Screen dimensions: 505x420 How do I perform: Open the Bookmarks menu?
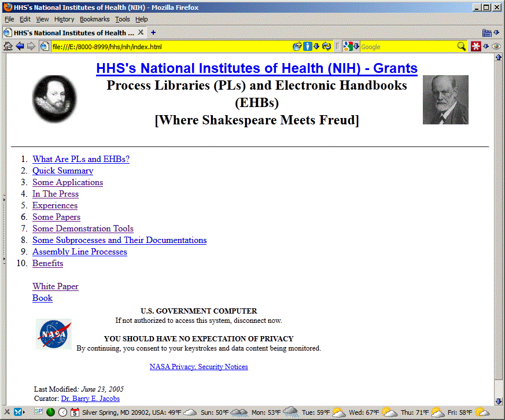coord(95,19)
